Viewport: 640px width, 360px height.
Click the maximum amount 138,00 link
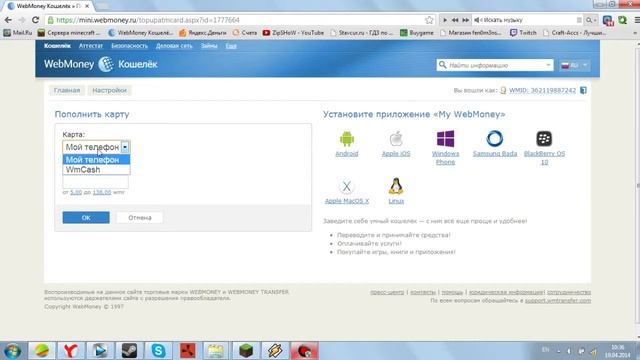(x=102, y=192)
